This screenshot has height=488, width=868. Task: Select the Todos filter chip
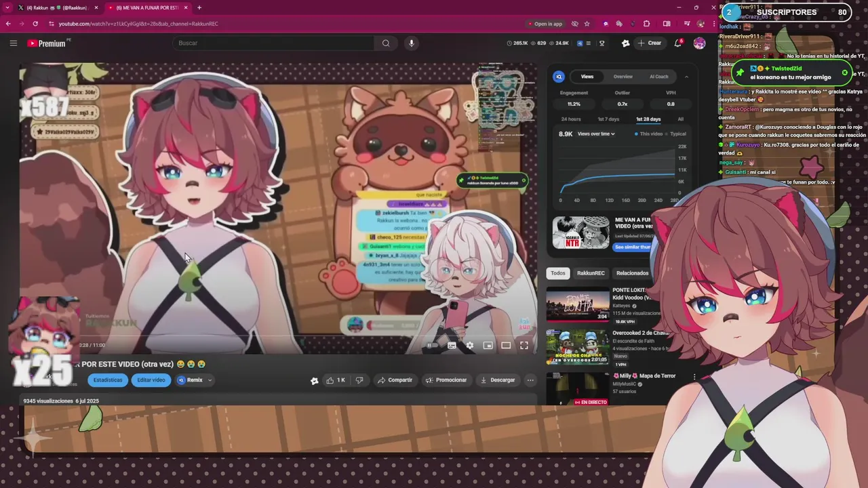pos(557,273)
